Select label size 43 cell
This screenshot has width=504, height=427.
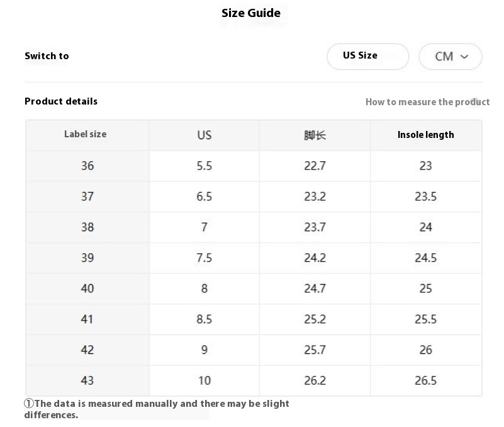87,380
